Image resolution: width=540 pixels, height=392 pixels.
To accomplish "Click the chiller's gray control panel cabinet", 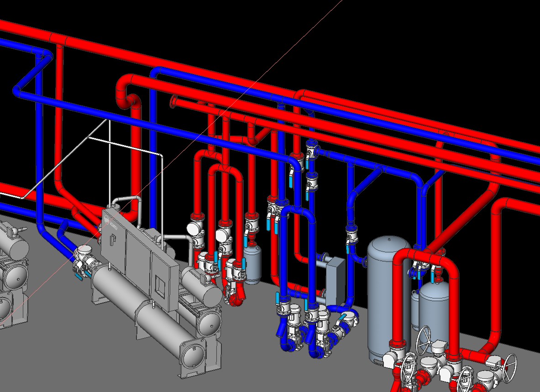I will (x=137, y=256).
